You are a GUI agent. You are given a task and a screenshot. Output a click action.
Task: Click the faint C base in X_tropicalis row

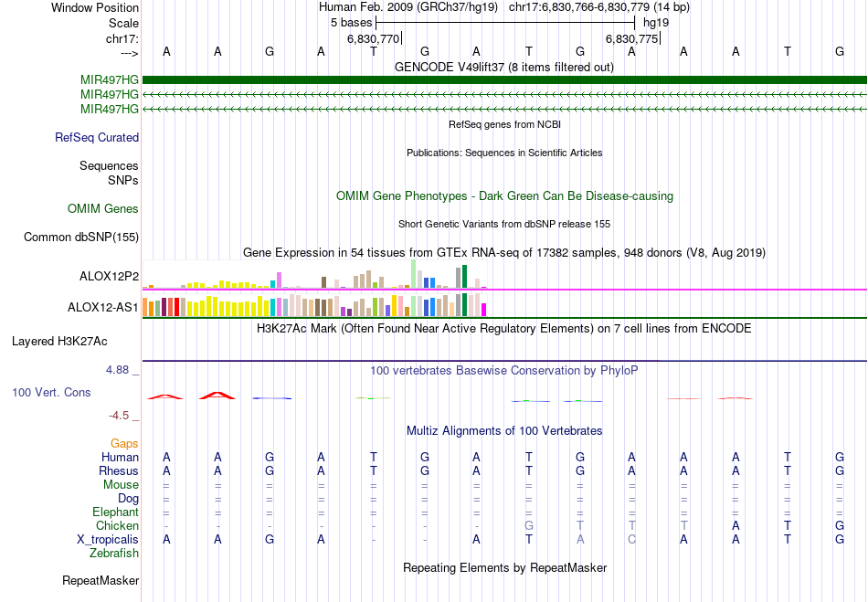pos(631,540)
